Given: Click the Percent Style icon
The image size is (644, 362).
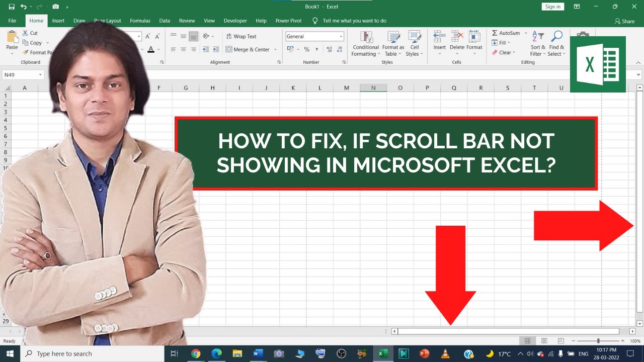Looking at the screenshot, I should [x=306, y=49].
